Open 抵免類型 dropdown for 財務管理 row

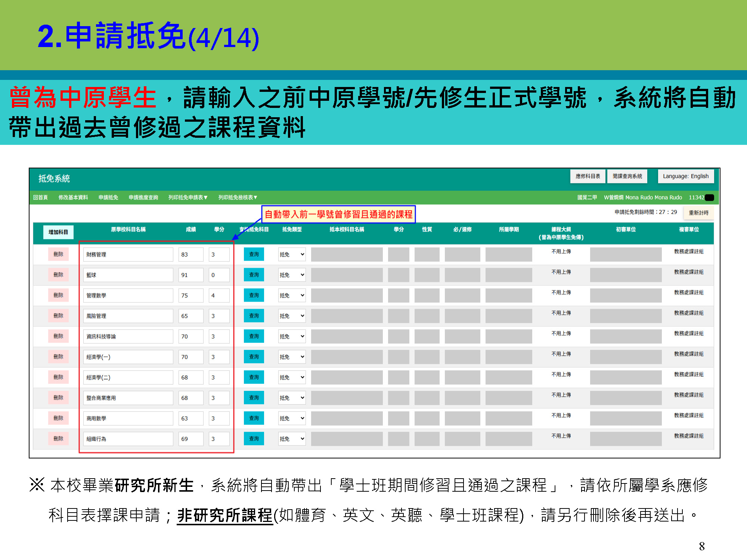[x=292, y=254]
